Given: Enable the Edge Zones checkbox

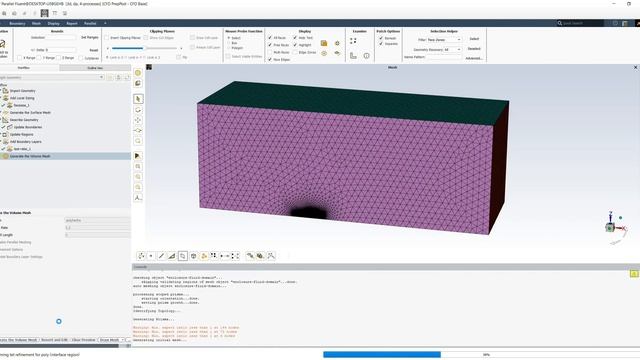Looking at the screenshot, I should click(x=295, y=52).
